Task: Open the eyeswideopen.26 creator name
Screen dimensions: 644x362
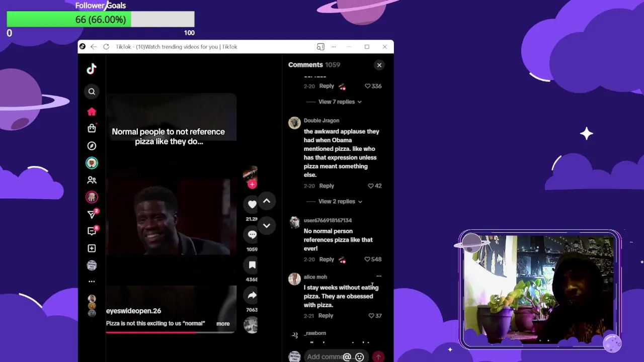Action: point(134,311)
